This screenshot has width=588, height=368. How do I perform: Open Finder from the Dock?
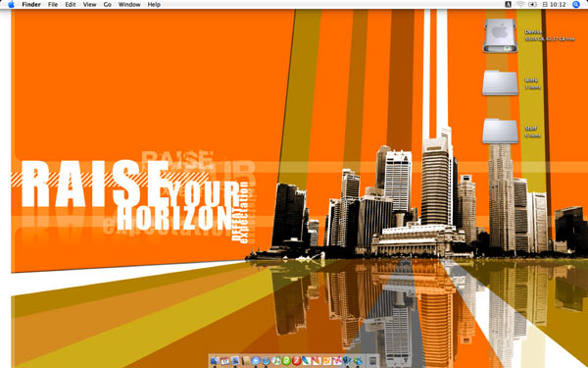click(x=215, y=361)
